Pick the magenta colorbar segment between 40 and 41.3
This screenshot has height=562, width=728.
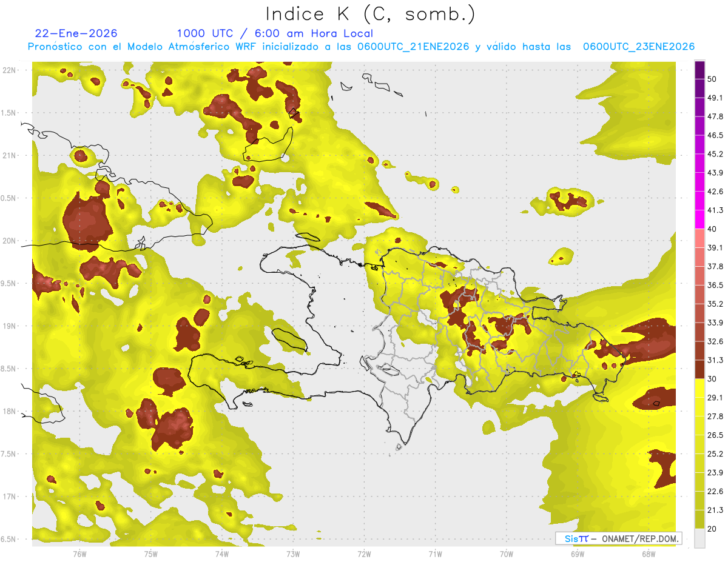699,219
